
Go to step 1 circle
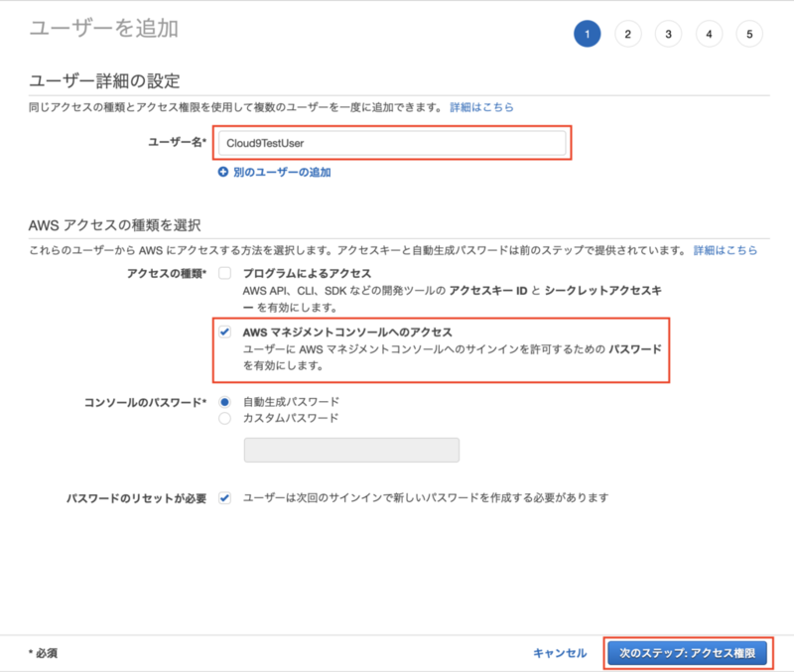[588, 34]
